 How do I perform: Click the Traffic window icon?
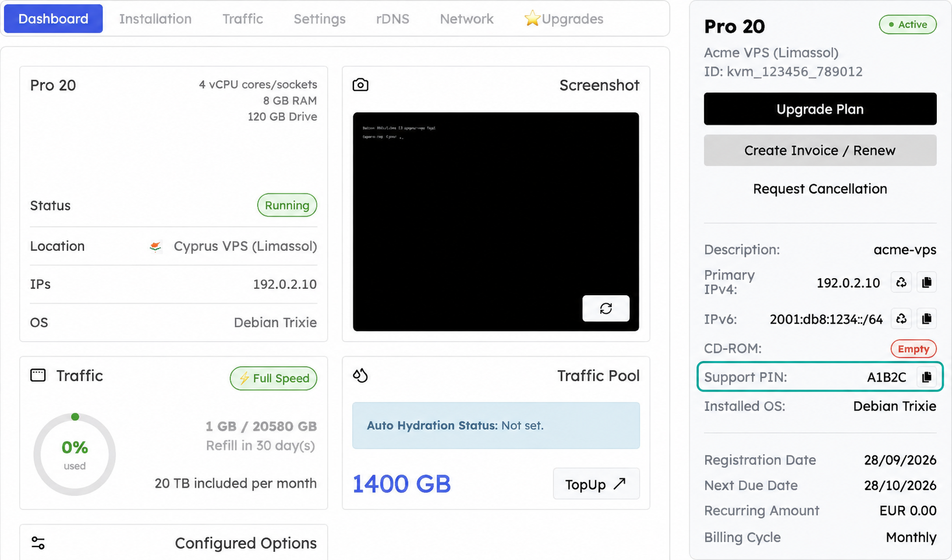tap(38, 375)
